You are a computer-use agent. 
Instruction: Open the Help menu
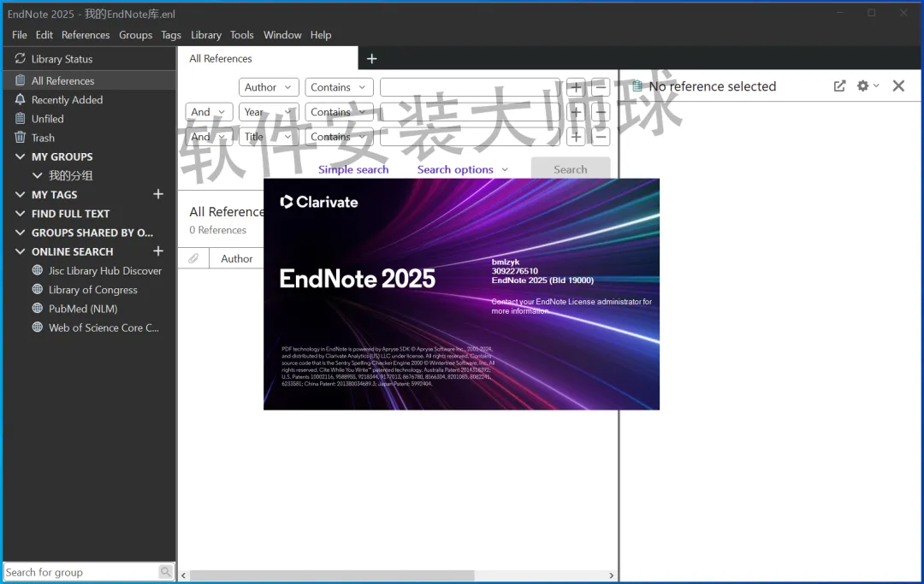(x=321, y=35)
